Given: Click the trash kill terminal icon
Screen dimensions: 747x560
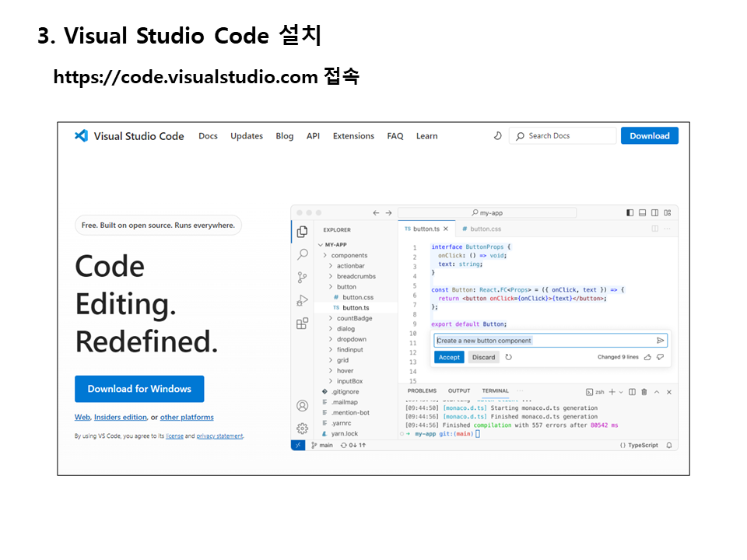Looking at the screenshot, I should 644,392.
